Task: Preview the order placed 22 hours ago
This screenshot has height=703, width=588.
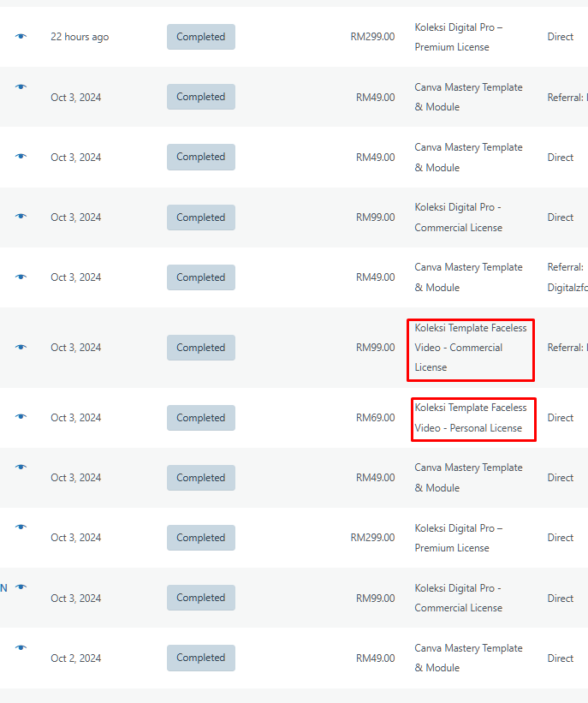Action: [21, 36]
